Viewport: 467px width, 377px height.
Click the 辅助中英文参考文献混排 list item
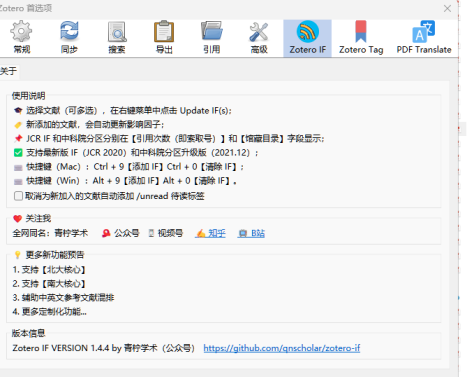click(x=63, y=298)
